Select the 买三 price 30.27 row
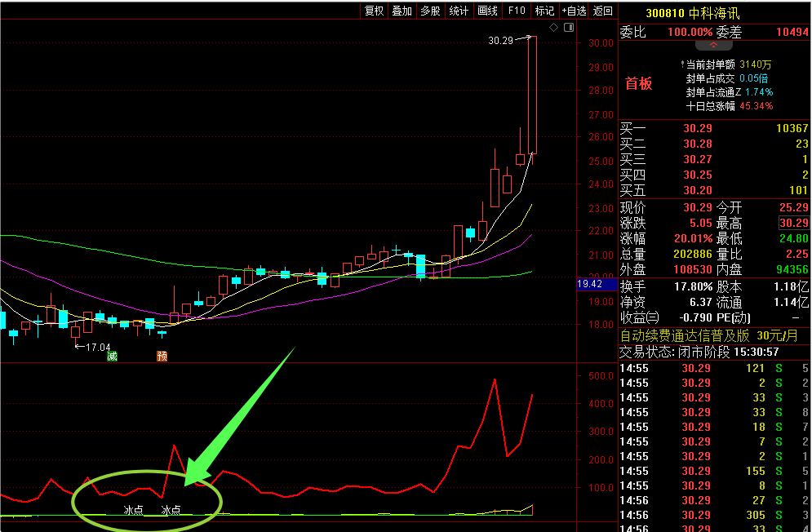 714,160
